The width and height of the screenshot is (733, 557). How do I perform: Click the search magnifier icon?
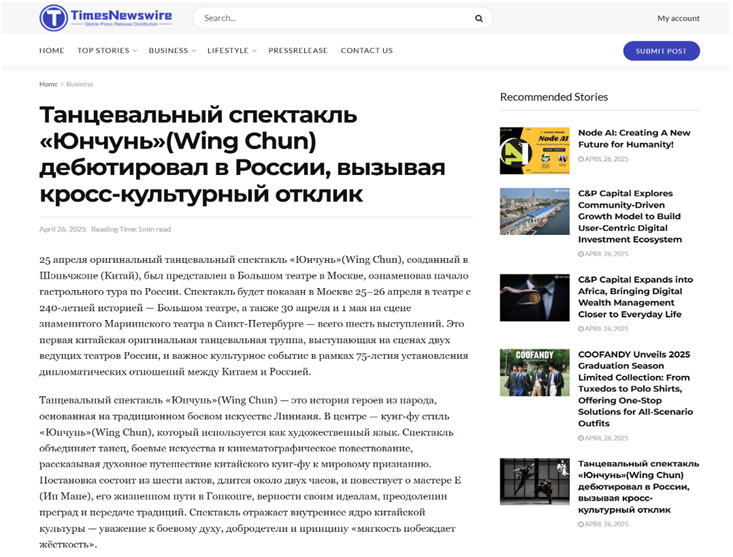(x=479, y=19)
